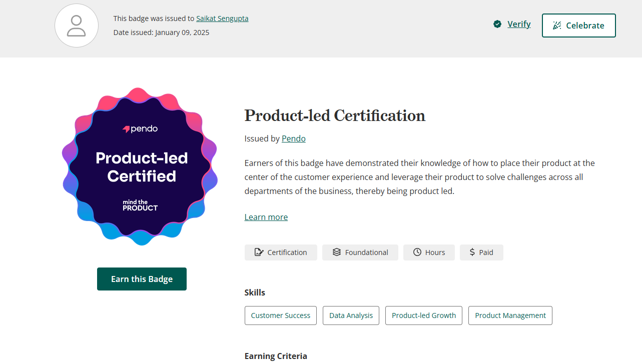This screenshot has height=364, width=642.
Task: Open the Product-led Growth skill tag
Action: pyautogui.click(x=424, y=315)
